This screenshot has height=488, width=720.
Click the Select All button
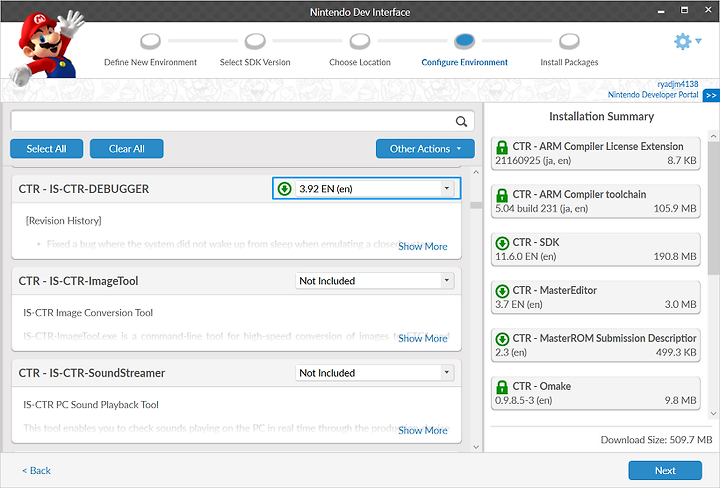(x=46, y=149)
